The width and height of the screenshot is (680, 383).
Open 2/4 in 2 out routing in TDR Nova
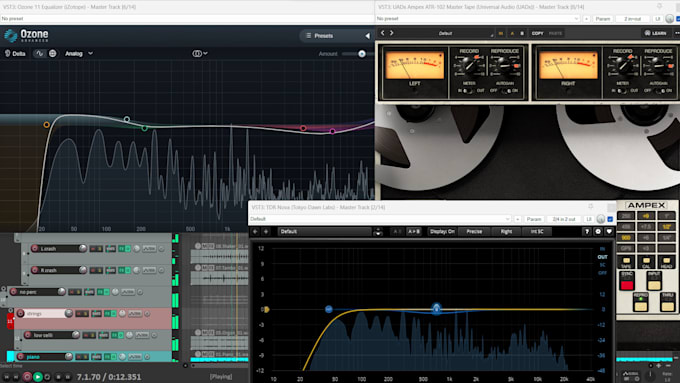tap(564, 219)
